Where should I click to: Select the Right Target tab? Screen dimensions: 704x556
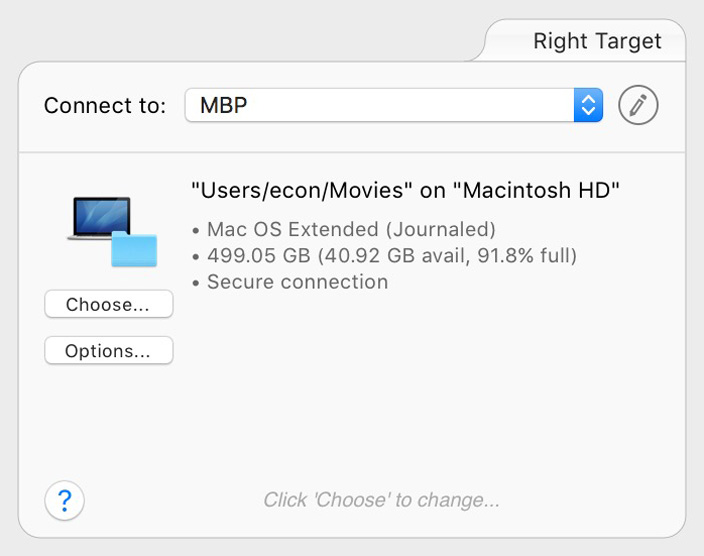coord(597,41)
